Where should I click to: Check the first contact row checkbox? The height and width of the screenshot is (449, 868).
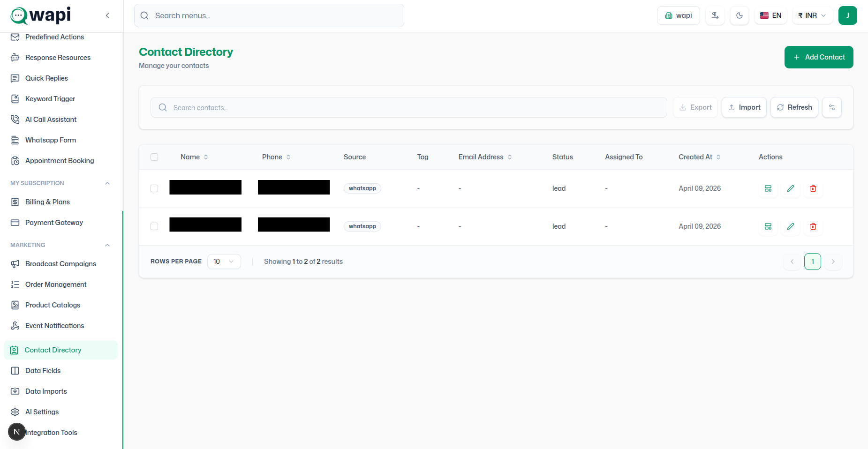tap(154, 188)
